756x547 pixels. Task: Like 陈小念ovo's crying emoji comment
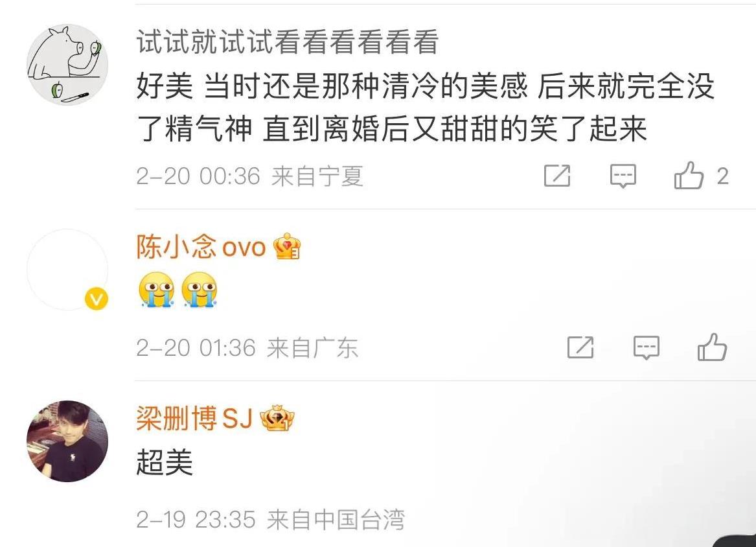coord(712,347)
